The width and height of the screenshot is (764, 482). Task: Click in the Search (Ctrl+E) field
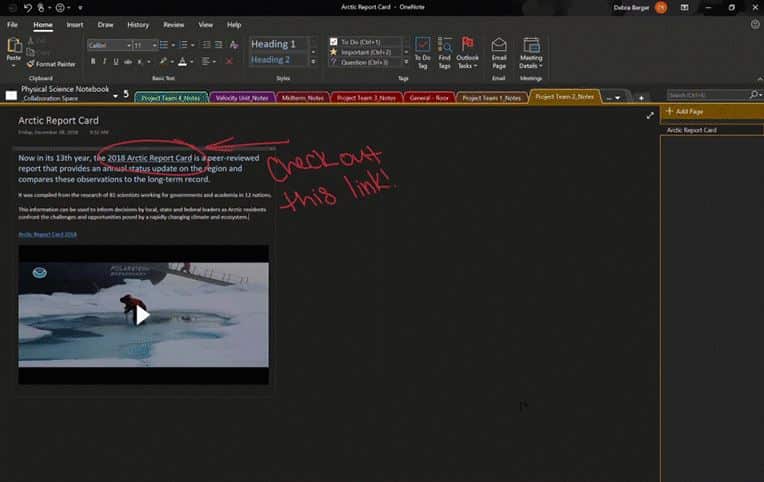pos(707,95)
